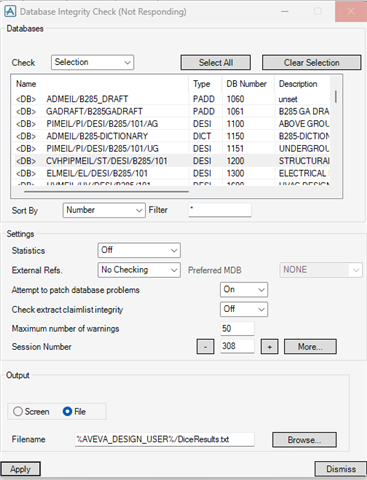Select the ELMEIL/EL/DESI/B285/101 row
The height and width of the screenshot is (480, 367).
pyautogui.click(x=171, y=173)
